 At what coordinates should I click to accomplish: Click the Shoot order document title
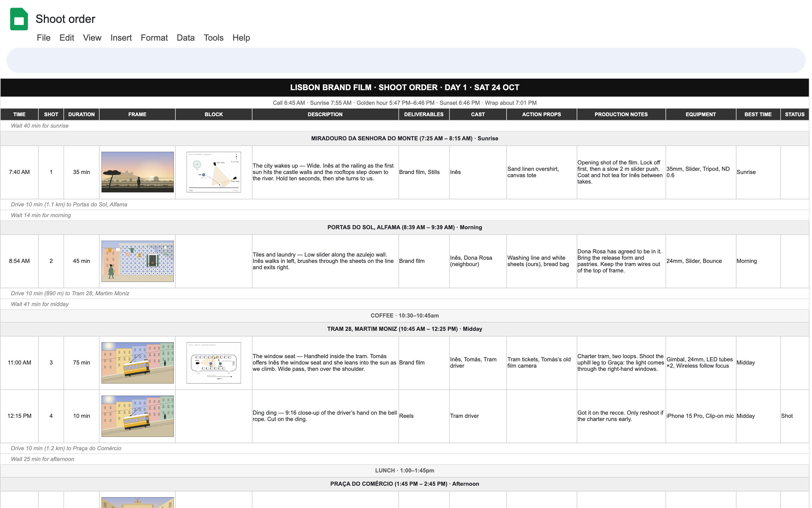click(x=65, y=19)
